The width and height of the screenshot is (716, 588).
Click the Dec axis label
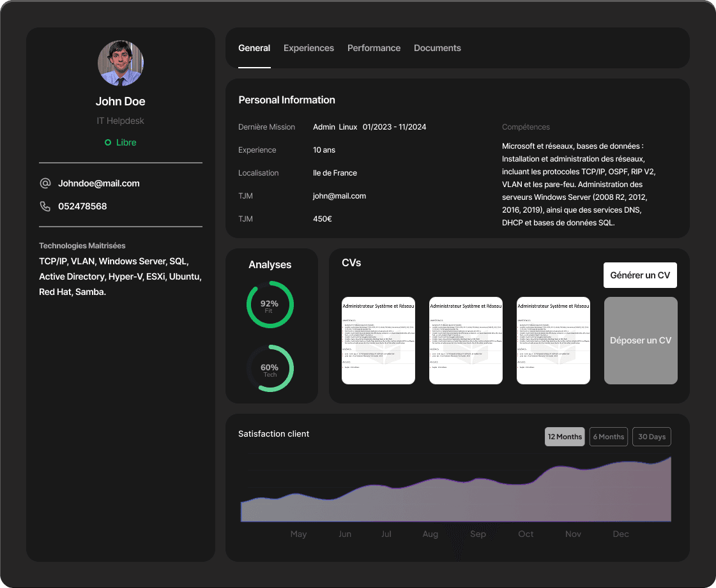coord(621,534)
